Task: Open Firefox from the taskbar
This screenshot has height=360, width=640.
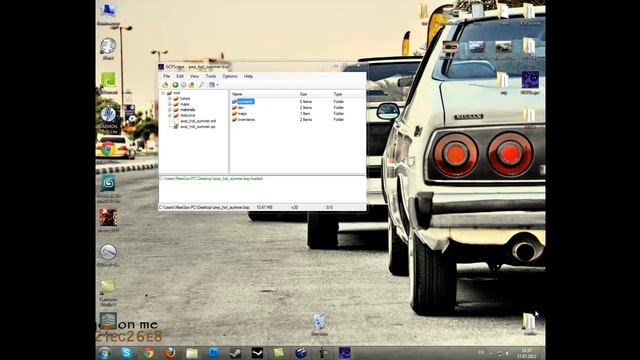Action: tap(170, 353)
